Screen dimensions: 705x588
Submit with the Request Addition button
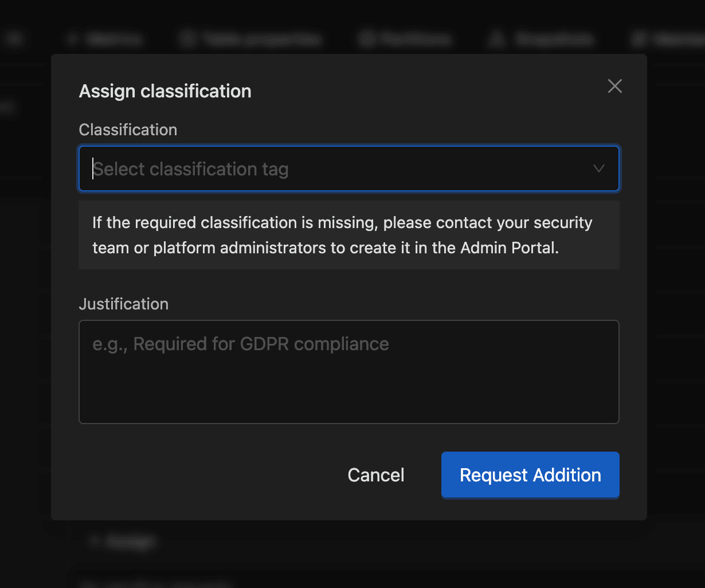click(x=530, y=475)
